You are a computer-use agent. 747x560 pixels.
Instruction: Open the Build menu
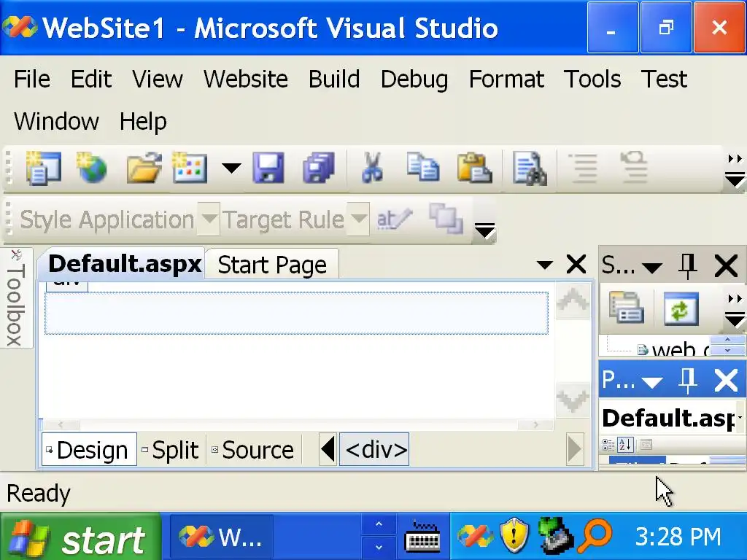[x=334, y=79]
